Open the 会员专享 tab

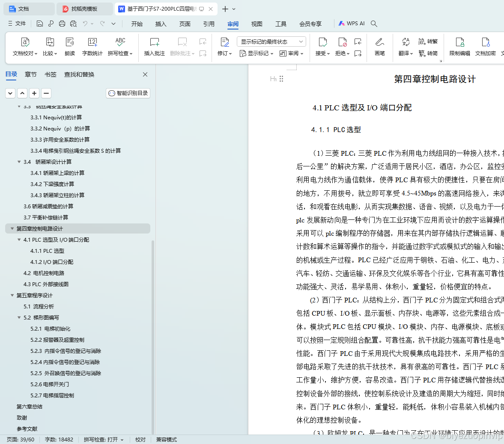[310, 24]
